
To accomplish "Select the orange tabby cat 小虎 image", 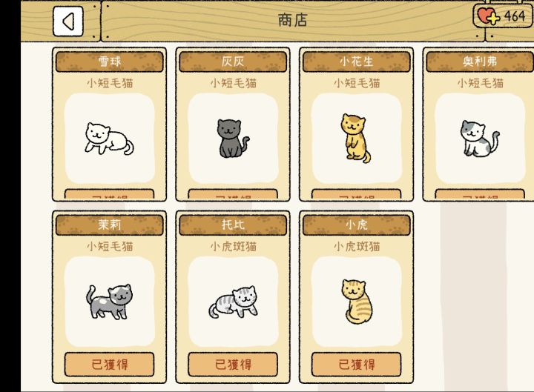I will [x=357, y=302].
